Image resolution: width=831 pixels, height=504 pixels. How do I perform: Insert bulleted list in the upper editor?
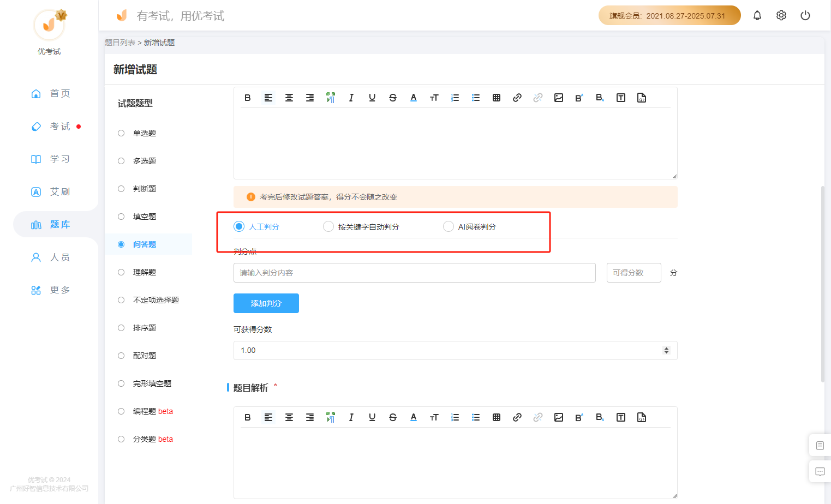476,98
